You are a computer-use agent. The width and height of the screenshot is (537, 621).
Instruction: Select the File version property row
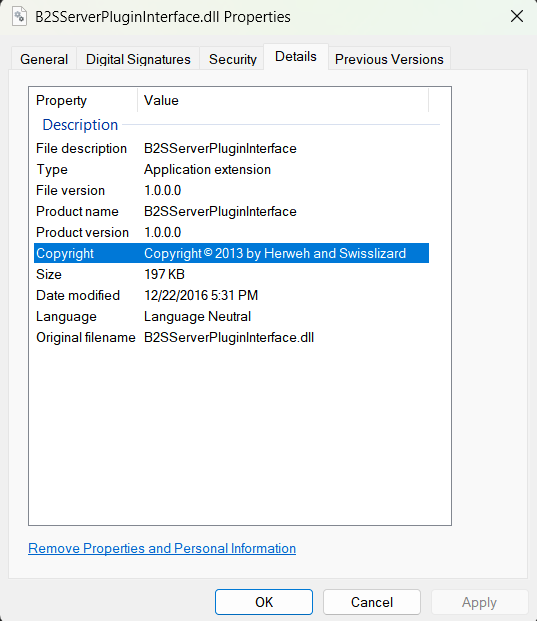pyautogui.click(x=231, y=190)
